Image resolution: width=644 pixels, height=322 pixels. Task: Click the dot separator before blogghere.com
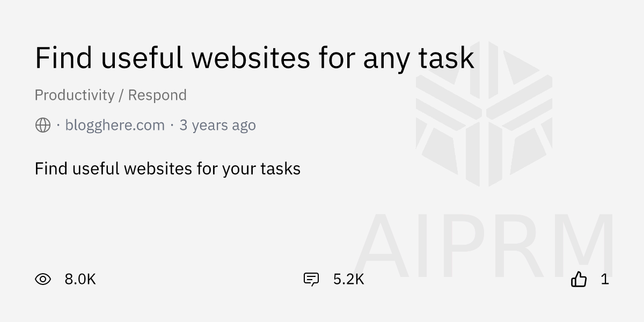coord(58,126)
